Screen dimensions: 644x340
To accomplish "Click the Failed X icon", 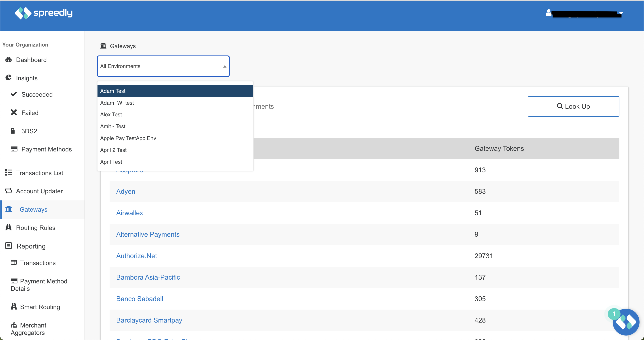I will pyautogui.click(x=14, y=113).
